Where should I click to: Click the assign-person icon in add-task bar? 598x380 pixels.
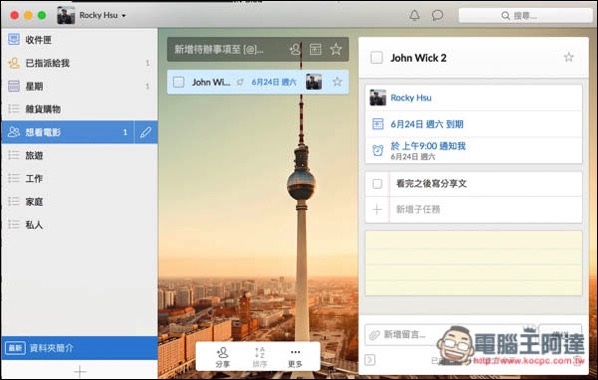pyautogui.click(x=295, y=49)
